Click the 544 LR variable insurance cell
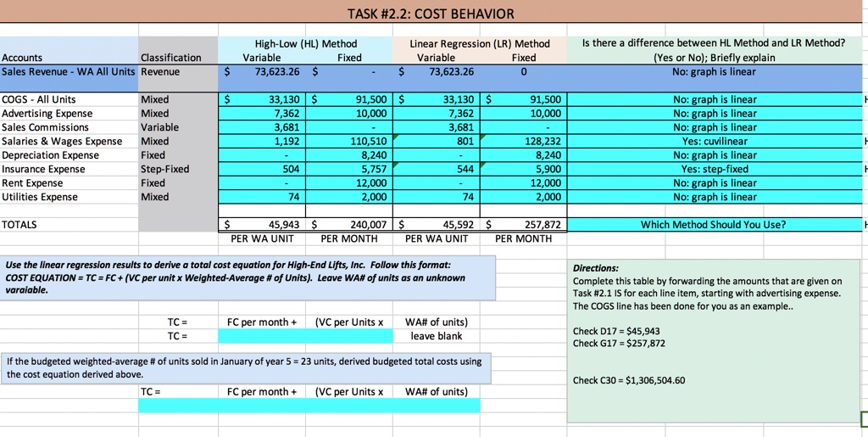Screen dimensions: 868x437 (436, 169)
